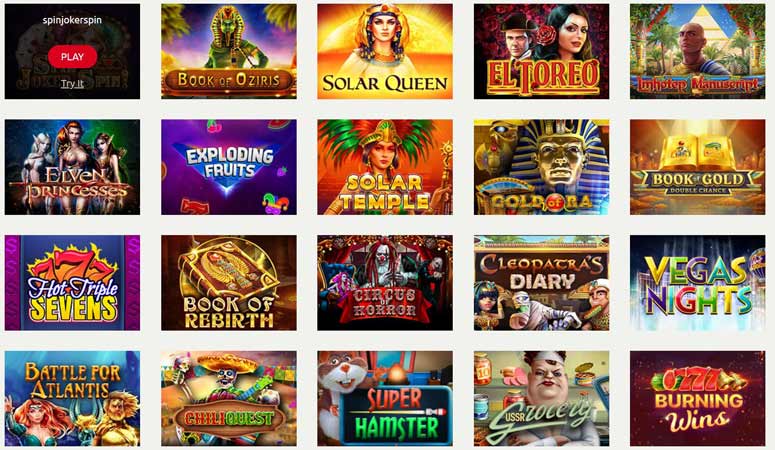This screenshot has height=450, width=775.
Task: Launch the El Toreo game
Action: pos(541,51)
